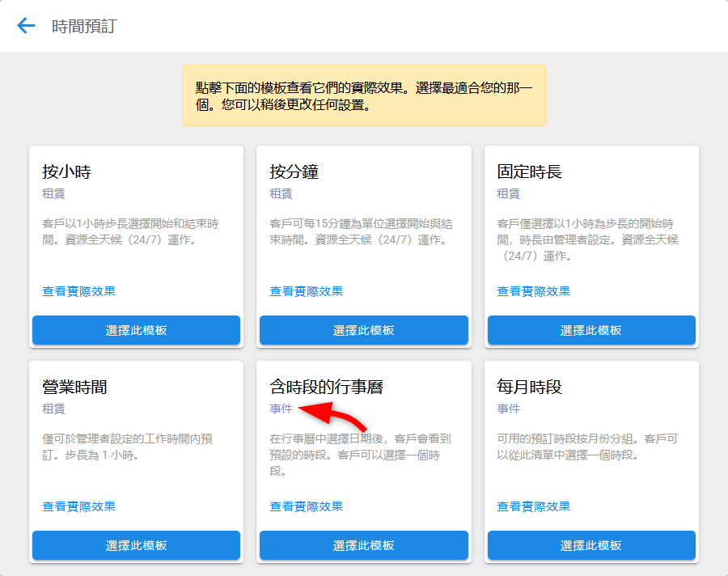Pick the 每月時段 template button
Image resolution: width=728 pixels, height=576 pixels.
[591, 545]
